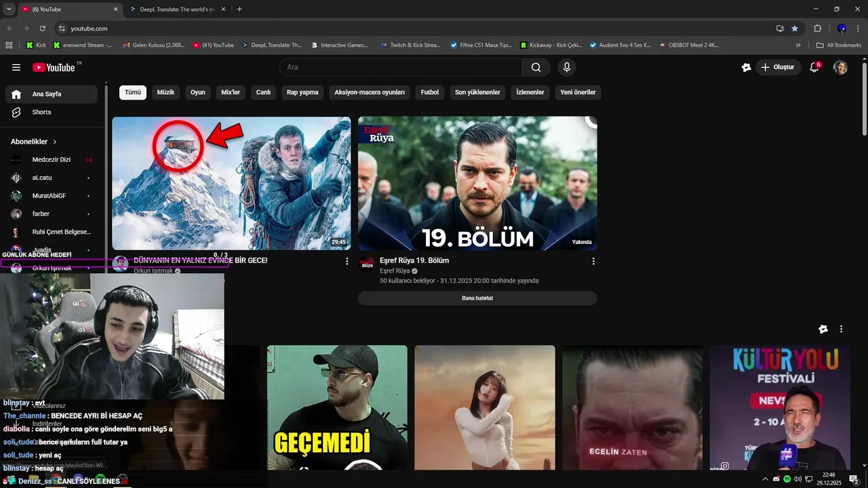Open Chrome extensions puzzle icon
Screen dimensions: 868x488
coord(817,28)
